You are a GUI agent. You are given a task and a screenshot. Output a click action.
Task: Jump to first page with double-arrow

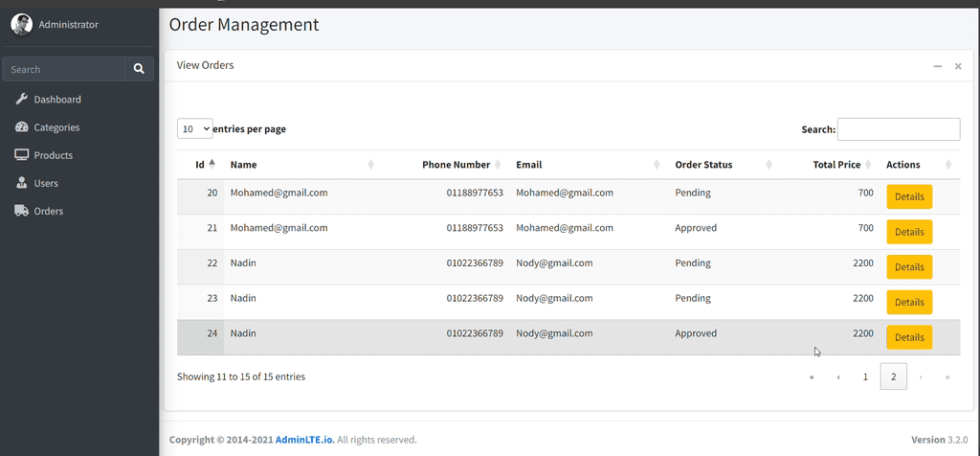tap(812, 377)
